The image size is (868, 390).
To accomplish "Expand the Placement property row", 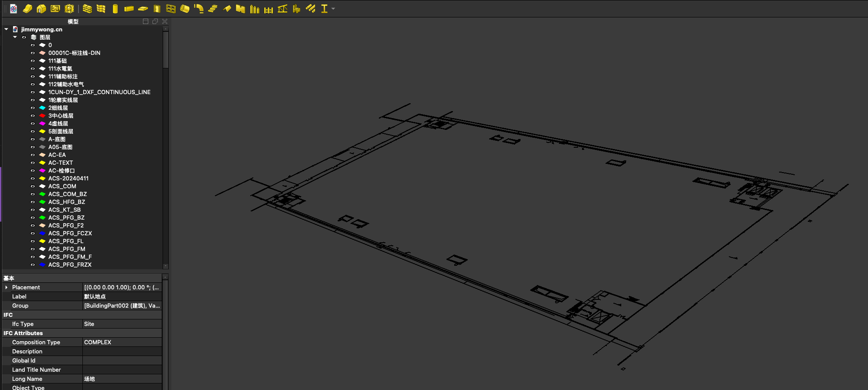I will click(6, 288).
